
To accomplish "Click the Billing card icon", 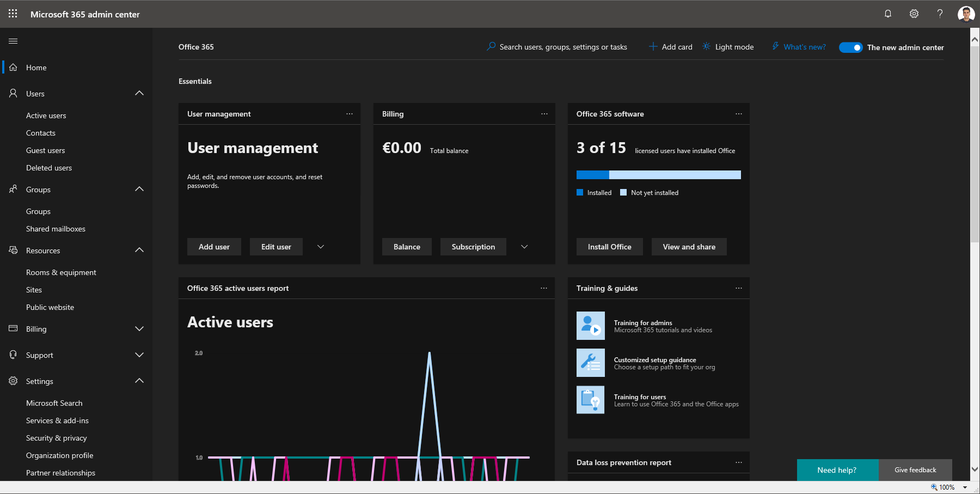I will coord(13,328).
